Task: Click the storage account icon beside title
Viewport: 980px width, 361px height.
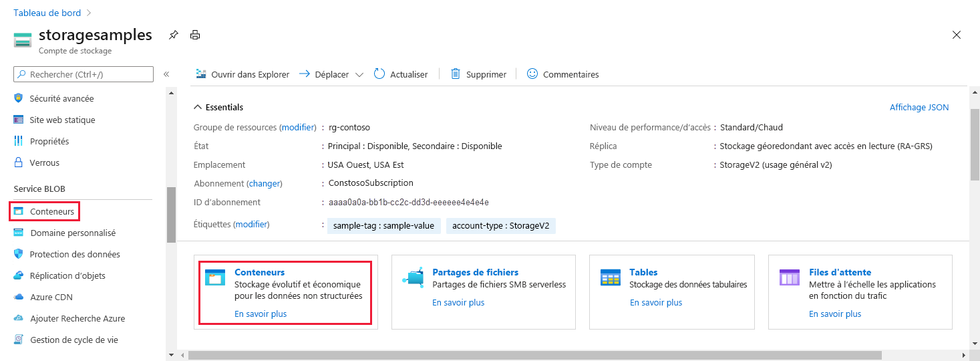Action: (x=23, y=39)
